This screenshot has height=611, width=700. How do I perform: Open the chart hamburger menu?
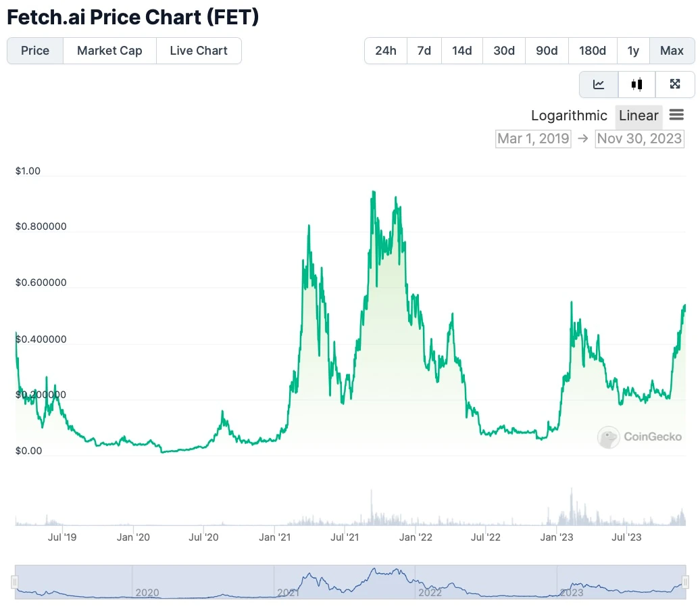pyautogui.click(x=676, y=115)
